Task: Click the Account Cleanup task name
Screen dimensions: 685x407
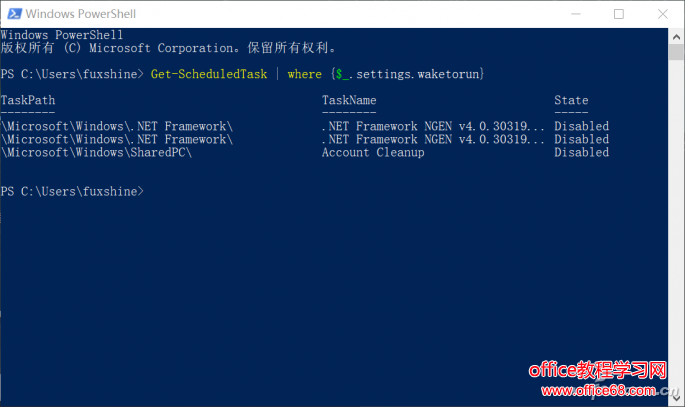Action: pyautogui.click(x=373, y=153)
